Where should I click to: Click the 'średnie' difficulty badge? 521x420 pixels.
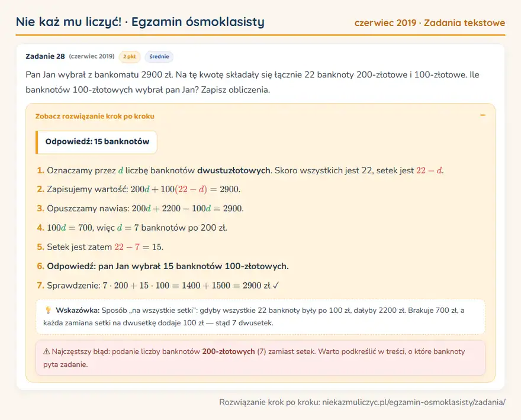(x=159, y=56)
